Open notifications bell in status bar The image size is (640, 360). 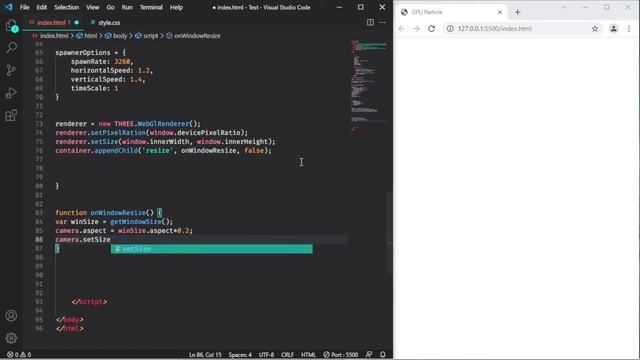[x=383, y=355]
